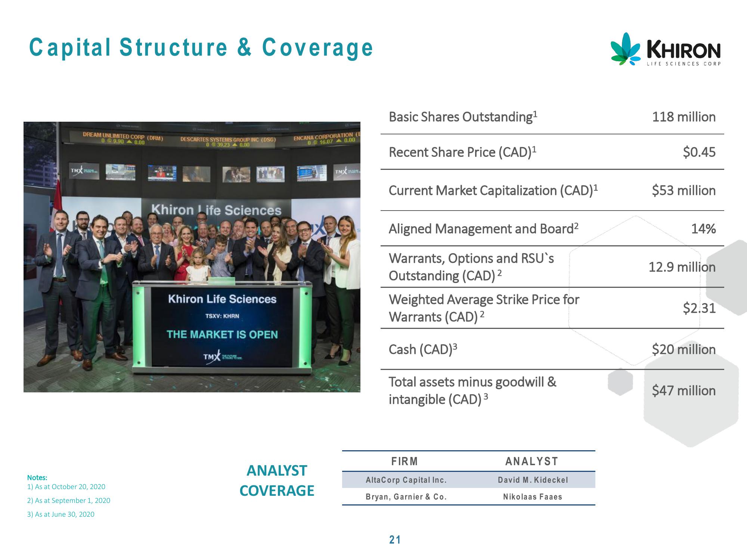Click Current Market Capitalization (CAD) label
Image resolution: width=747 pixels, height=560 pixels.
point(493,190)
